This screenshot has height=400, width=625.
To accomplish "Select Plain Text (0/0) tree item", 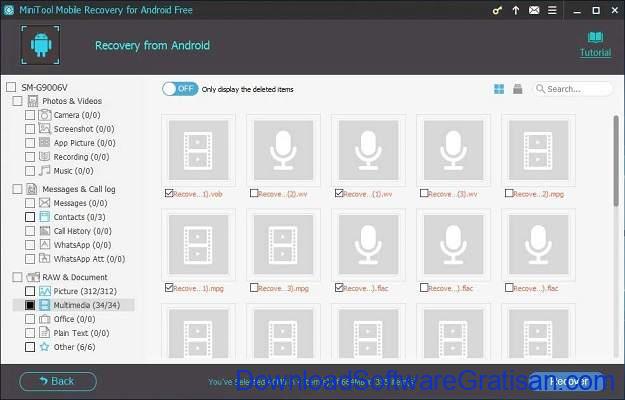I will coord(81,333).
